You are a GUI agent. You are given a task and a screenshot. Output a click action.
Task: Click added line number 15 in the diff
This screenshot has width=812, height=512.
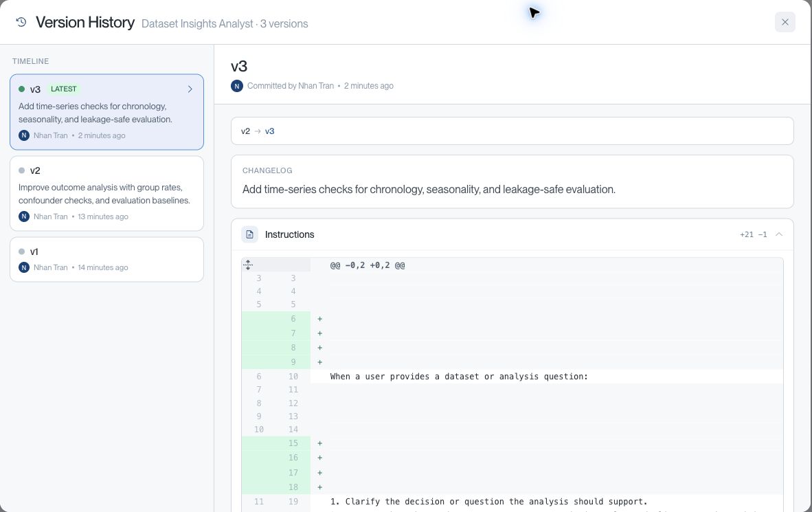click(x=293, y=443)
